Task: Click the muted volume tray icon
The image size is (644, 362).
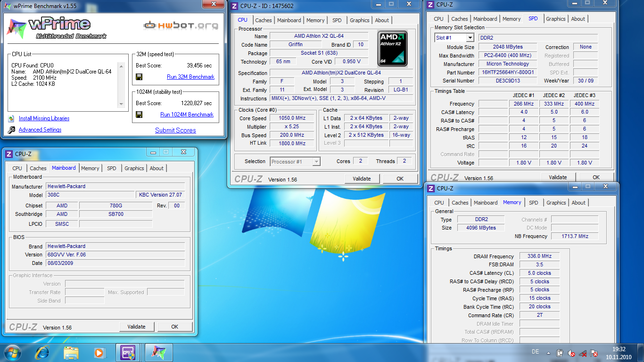Action: pos(571,353)
